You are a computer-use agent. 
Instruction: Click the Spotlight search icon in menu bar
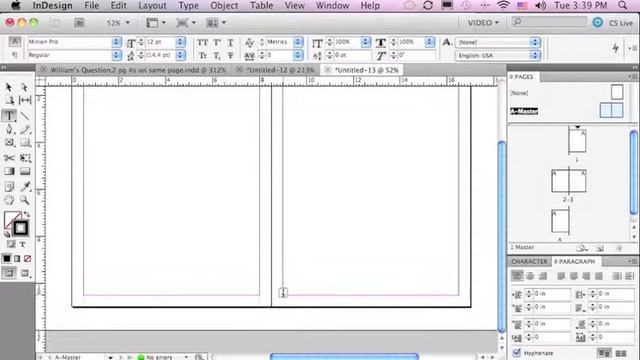pos(622,6)
